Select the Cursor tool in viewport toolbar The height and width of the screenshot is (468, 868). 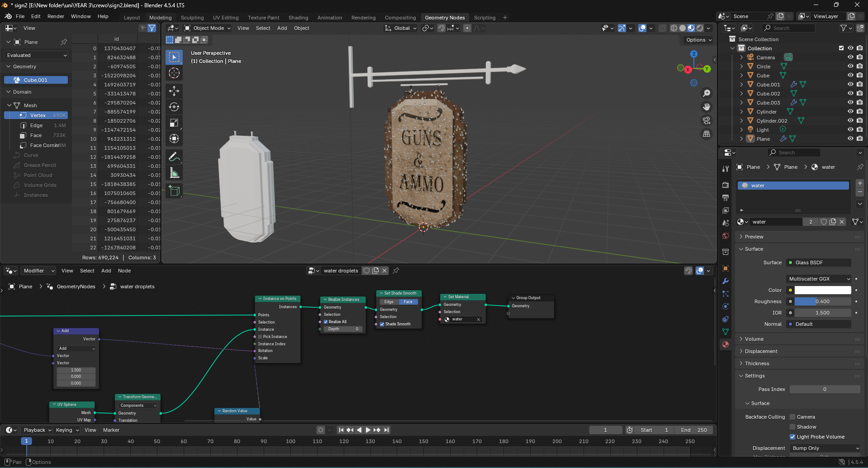pos(174,73)
